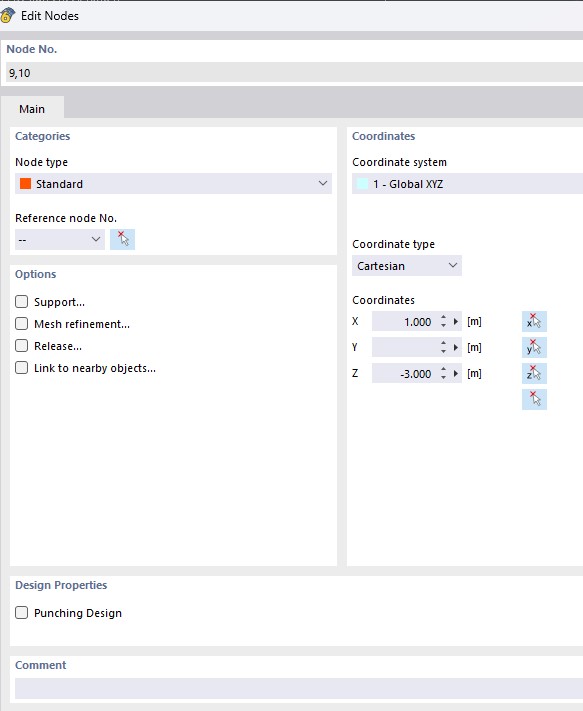The width and height of the screenshot is (583, 711).
Task: Enable the Support option checkbox
Action: coord(21,302)
